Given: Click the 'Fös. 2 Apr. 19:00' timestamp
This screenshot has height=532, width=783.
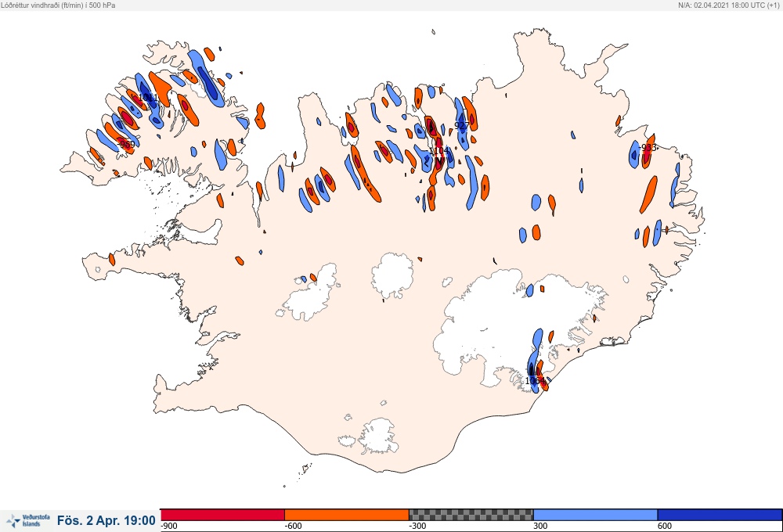Looking at the screenshot, I should pyautogui.click(x=106, y=520).
